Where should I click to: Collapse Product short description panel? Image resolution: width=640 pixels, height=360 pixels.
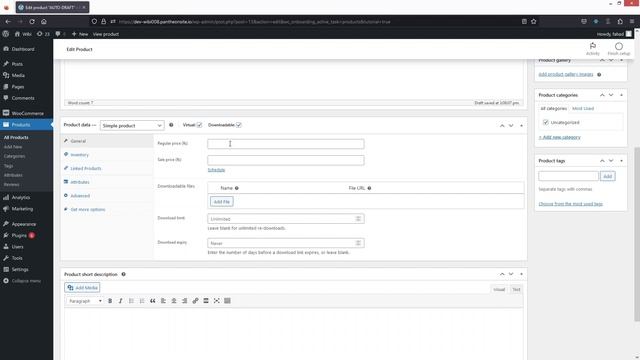pos(521,274)
